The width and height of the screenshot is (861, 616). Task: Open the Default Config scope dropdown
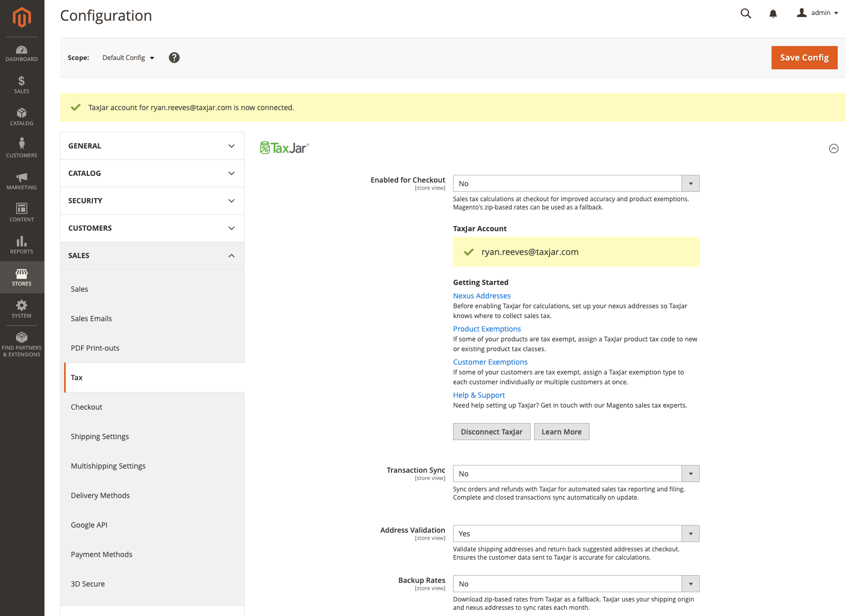(128, 57)
